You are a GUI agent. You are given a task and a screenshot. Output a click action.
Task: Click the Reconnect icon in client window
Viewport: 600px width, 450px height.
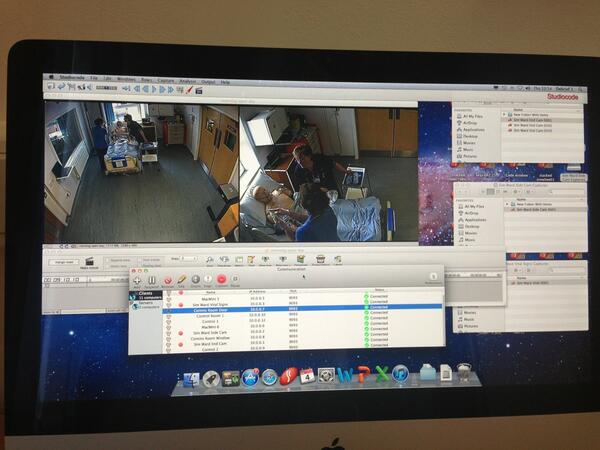(x=167, y=281)
